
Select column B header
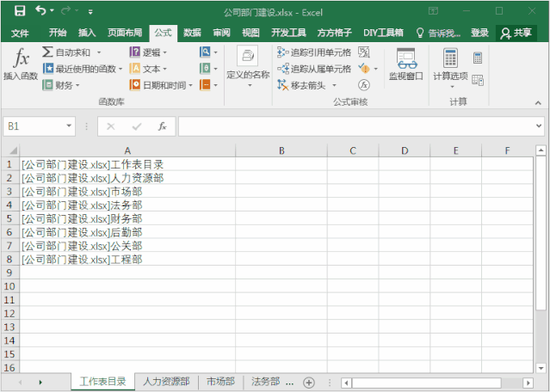coord(281,150)
